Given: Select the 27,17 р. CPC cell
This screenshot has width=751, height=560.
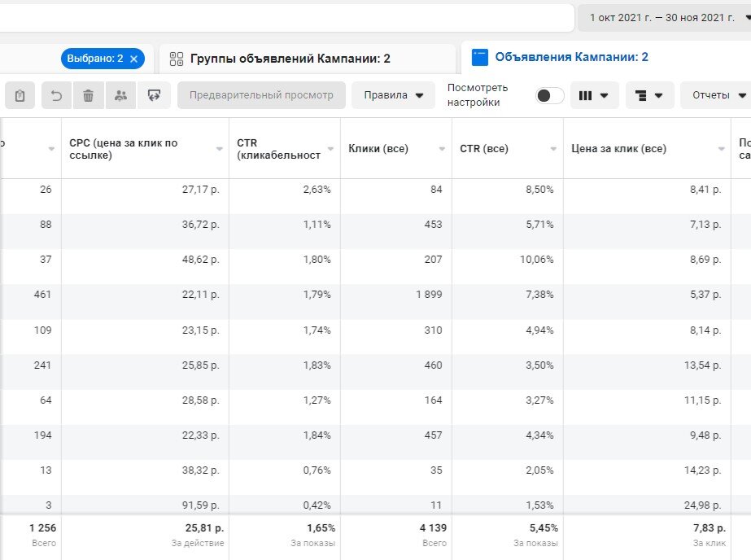Looking at the screenshot, I should pos(200,190).
